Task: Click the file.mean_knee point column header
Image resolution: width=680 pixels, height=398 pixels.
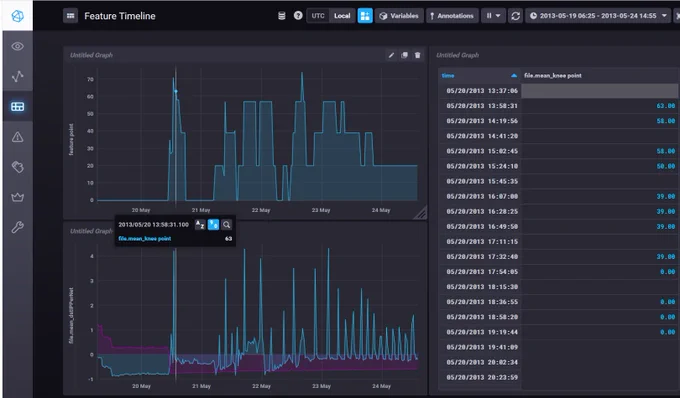Action: coord(552,75)
